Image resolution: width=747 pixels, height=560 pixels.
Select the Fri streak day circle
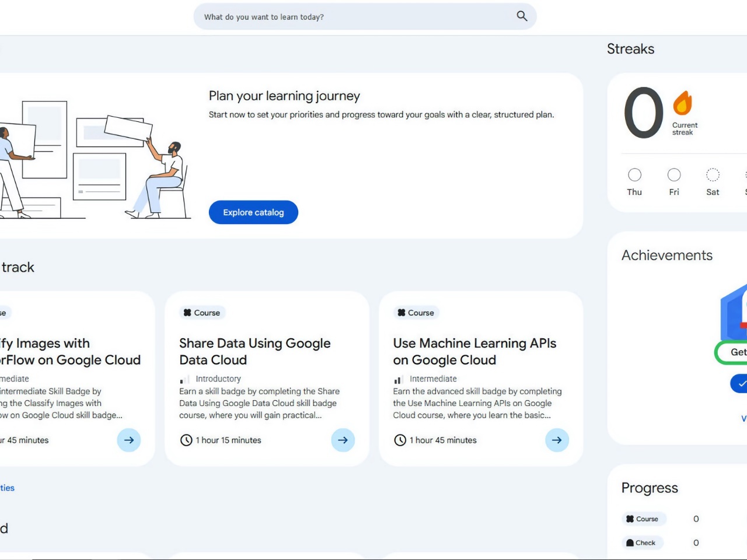673,174
